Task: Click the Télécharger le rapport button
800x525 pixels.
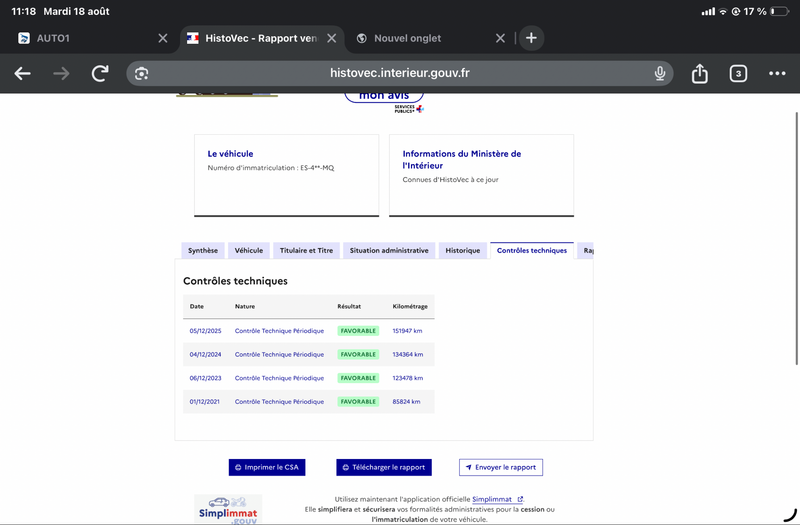Action: coord(384,467)
